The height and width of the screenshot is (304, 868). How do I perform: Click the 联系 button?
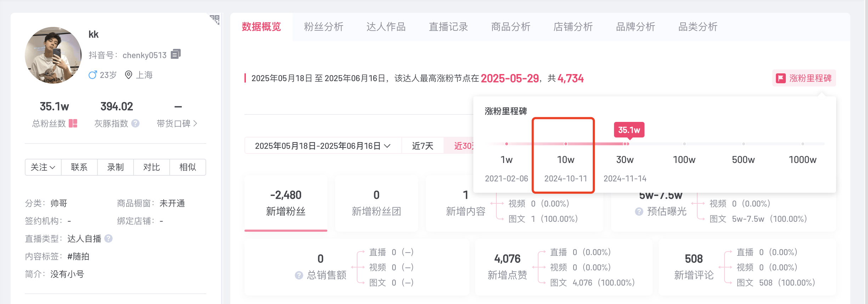(x=79, y=167)
